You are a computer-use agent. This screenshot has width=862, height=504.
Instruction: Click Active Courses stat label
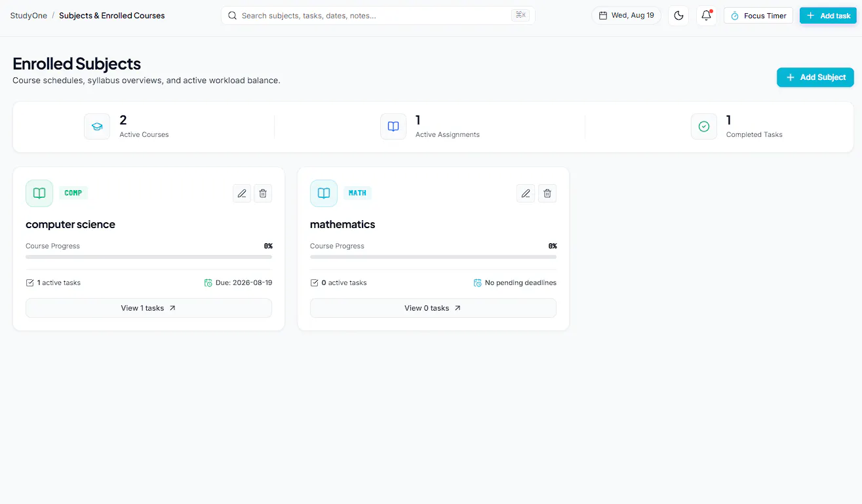(x=144, y=134)
